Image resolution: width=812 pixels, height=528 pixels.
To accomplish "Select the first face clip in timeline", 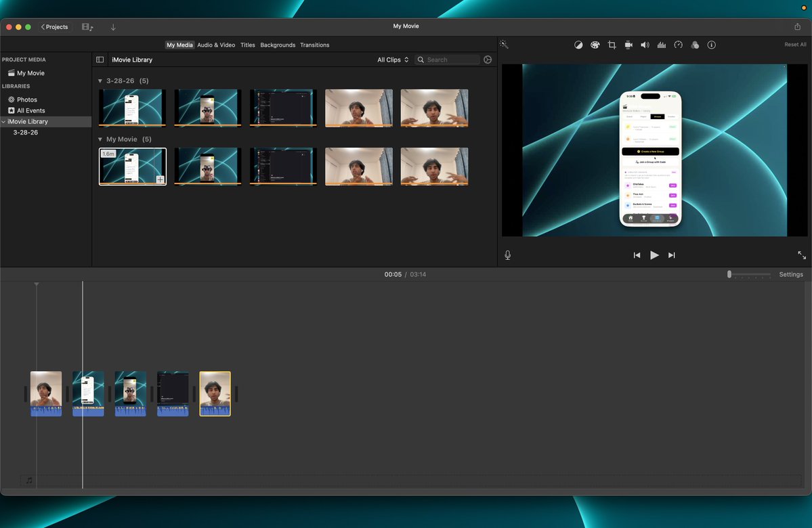I will tap(46, 393).
